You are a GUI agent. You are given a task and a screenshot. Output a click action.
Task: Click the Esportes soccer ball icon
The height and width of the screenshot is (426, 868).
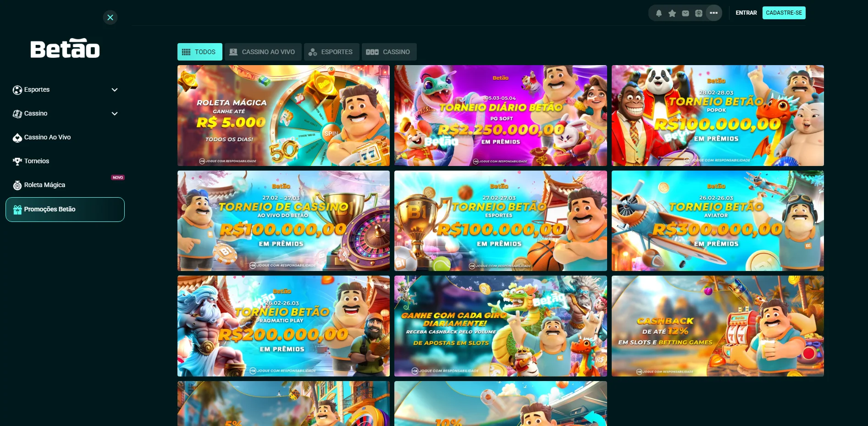coord(17,90)
